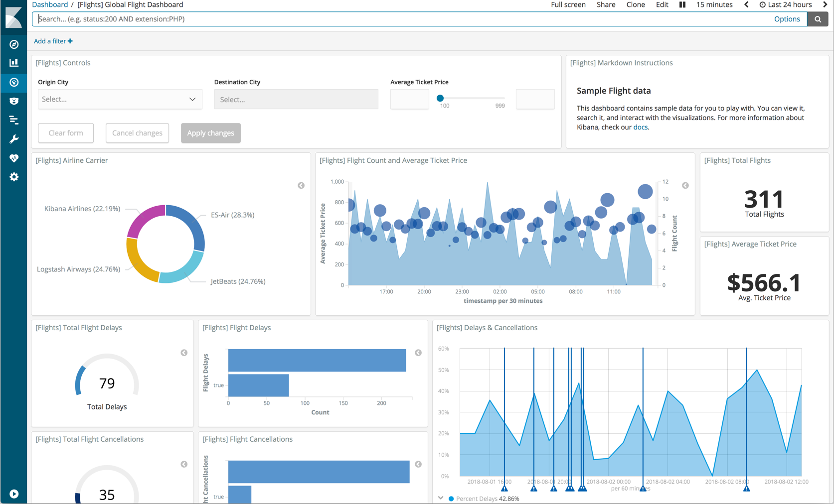Go to Dashboard breadcrumb link
834x504 pixels.
click(50, 4)
